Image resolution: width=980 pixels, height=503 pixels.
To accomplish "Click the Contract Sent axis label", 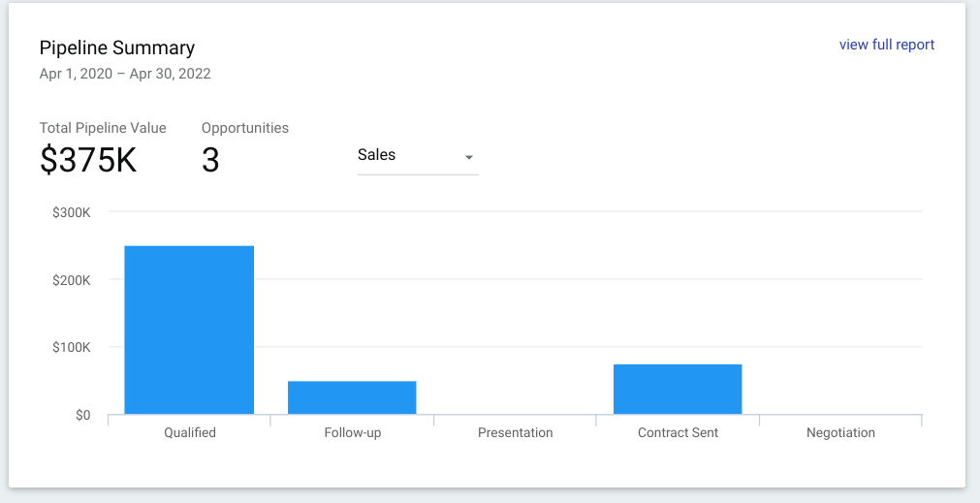I will (x=678, y=432).
